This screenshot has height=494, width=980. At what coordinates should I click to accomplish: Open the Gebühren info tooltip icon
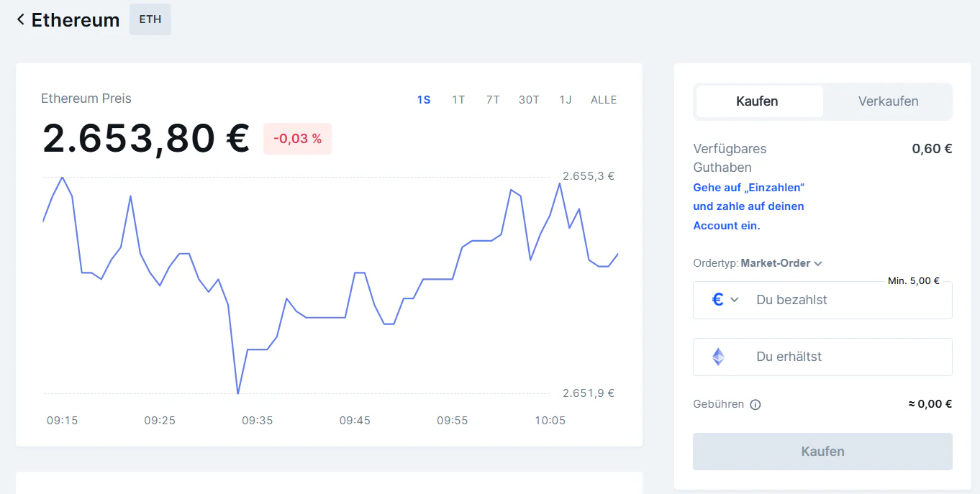tap(755, 404)
